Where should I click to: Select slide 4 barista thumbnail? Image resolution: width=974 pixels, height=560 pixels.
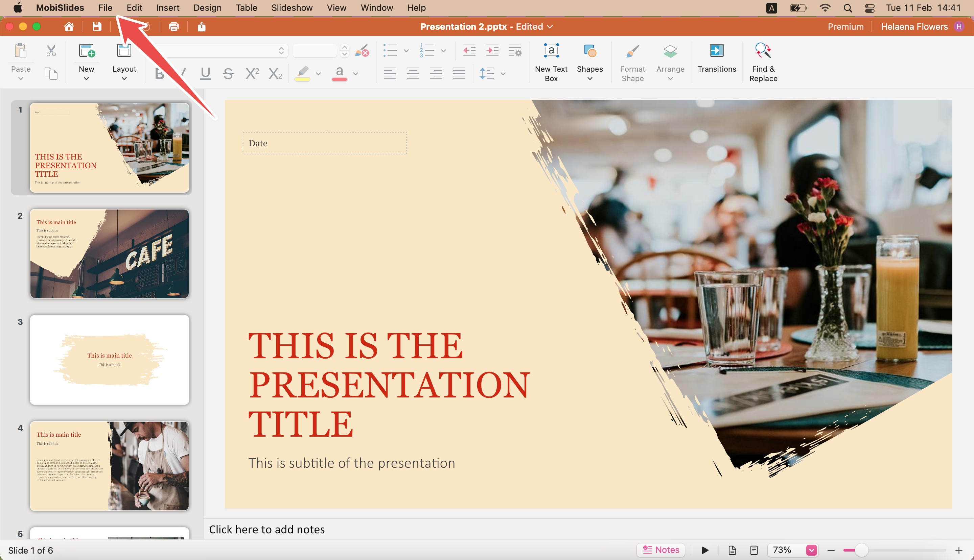tap(110, 466)
